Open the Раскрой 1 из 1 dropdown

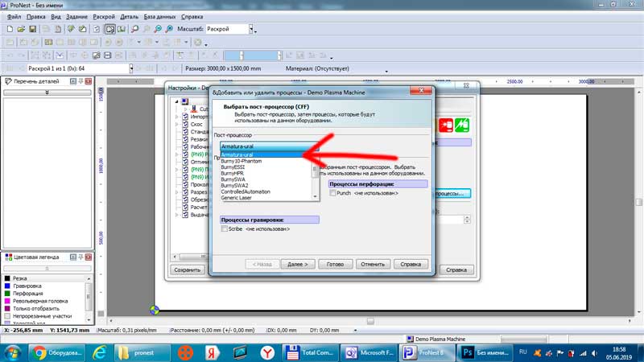tap(131, 68)
